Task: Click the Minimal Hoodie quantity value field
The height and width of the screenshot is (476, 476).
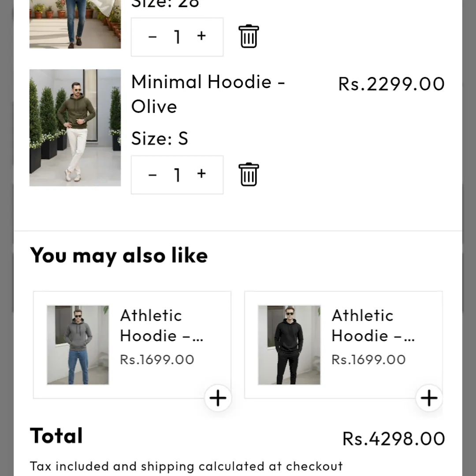Action: [177, 175]
